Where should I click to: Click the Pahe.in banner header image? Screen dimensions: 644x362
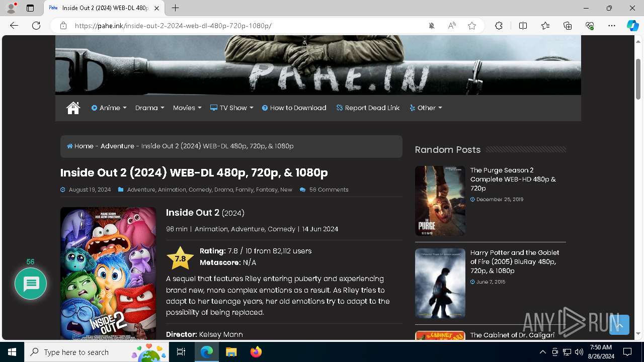point(318,65)
